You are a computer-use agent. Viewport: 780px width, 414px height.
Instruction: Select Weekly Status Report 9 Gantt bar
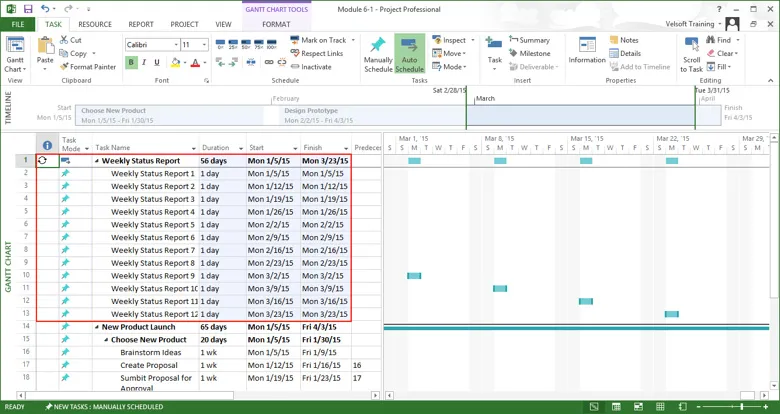(x=414, y=276)
